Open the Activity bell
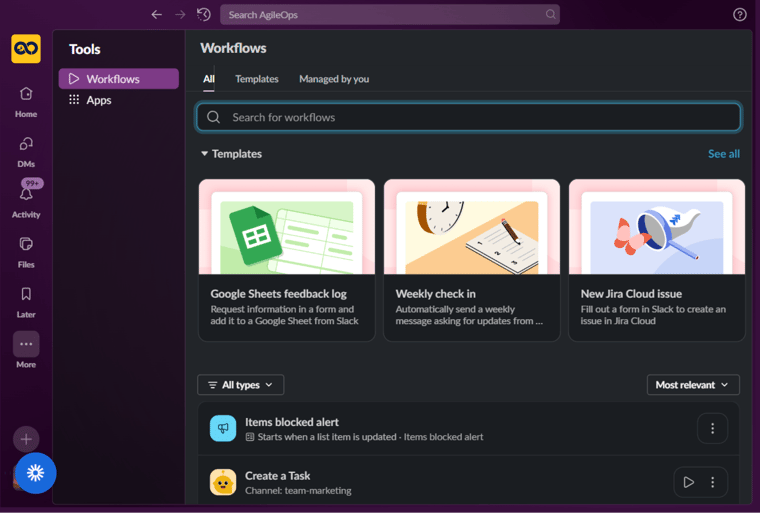The width and height of the screenshot is (760, 513). click(x=26, y=200)
